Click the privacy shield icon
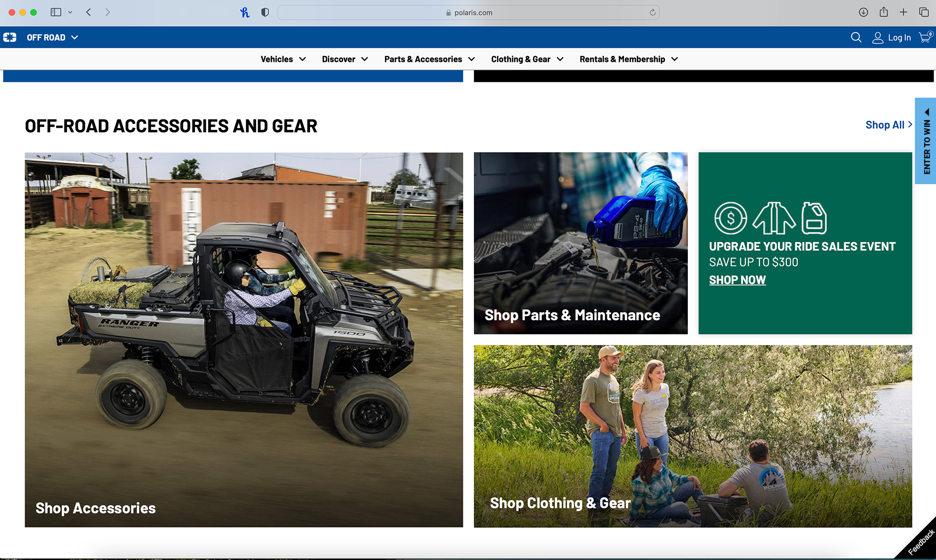 point(265,12)
